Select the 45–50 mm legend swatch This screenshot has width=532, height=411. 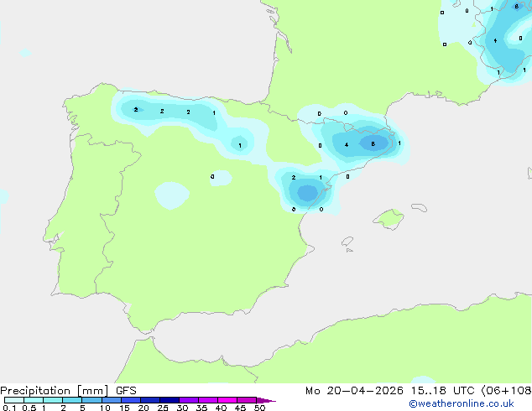(x=247, y=400)
